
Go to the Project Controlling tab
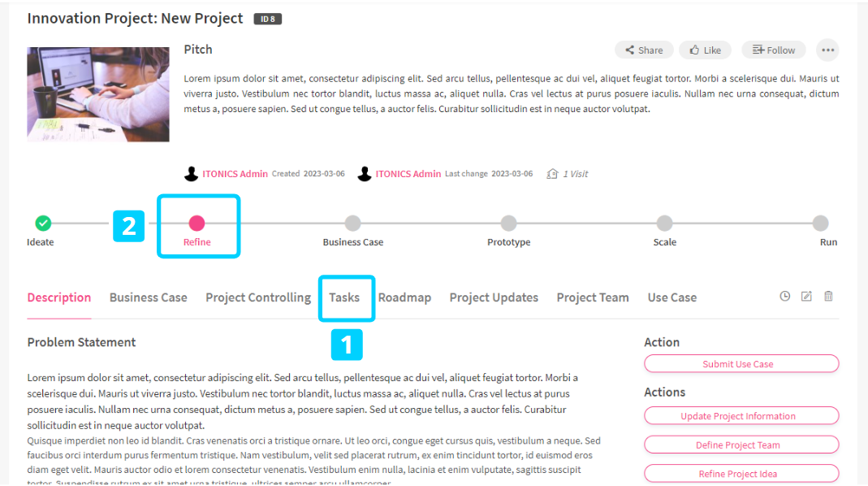pos(258,297)
